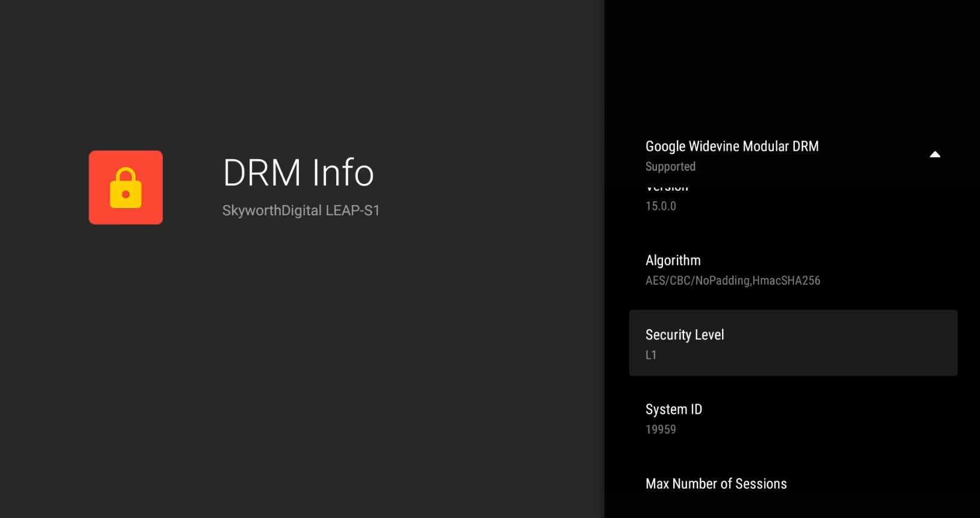This screenshot has height=518, width=980.
Task: Click the DRM Info lock app icon
Action: [126, 188]
